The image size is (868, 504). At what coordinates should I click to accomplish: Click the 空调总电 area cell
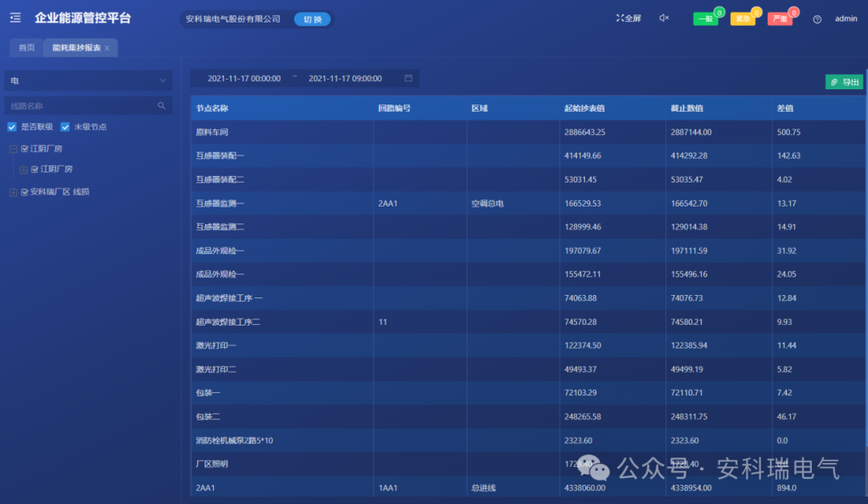(x=488, y=203)
